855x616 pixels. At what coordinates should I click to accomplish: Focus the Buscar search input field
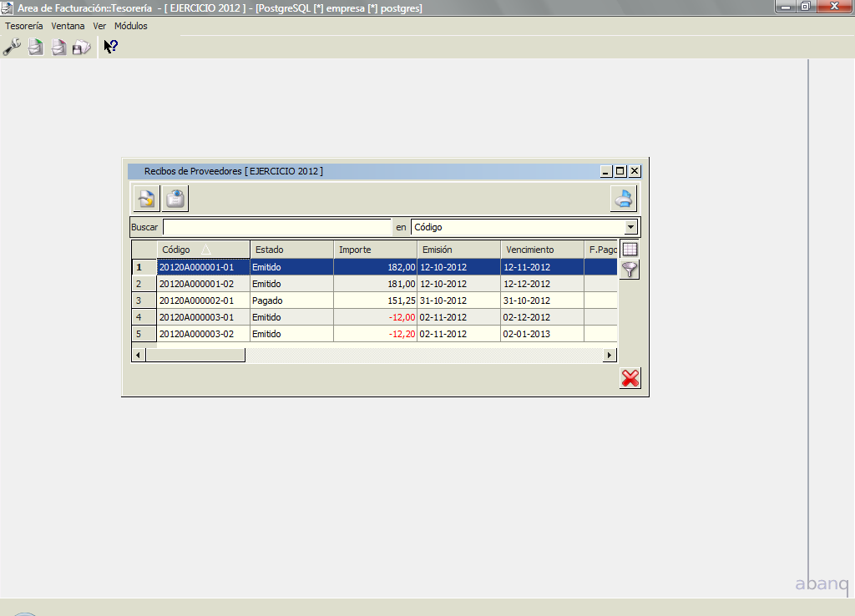tap(277, 227)
